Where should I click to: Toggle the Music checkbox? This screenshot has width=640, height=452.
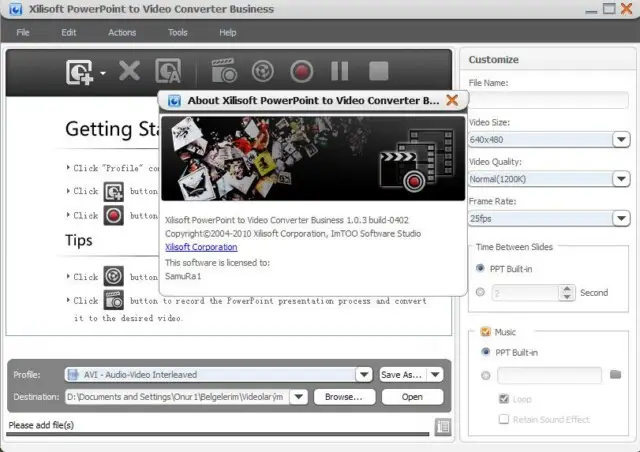pos(485,332)
